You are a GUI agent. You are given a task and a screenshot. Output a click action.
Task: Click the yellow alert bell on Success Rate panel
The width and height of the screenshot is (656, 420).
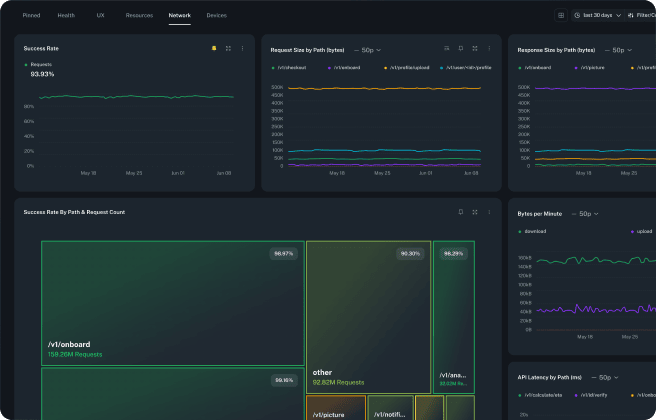point(213,48)
